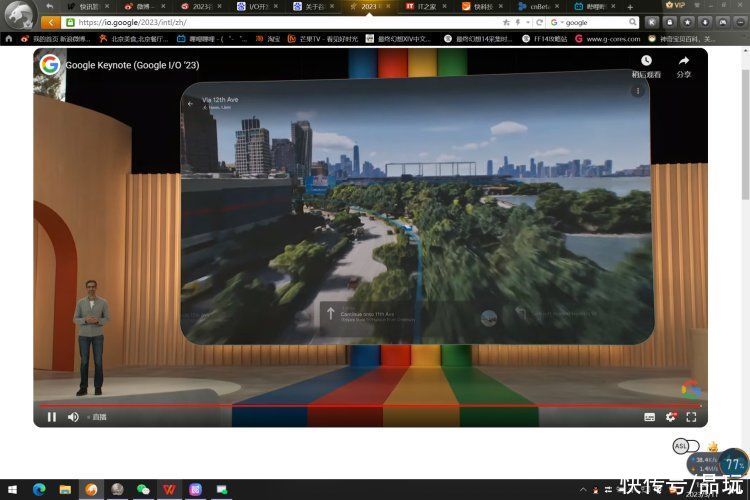Switch to the IT之家 tab
Viewport: 750px width, 500px height.
click(x=426, y=7)
